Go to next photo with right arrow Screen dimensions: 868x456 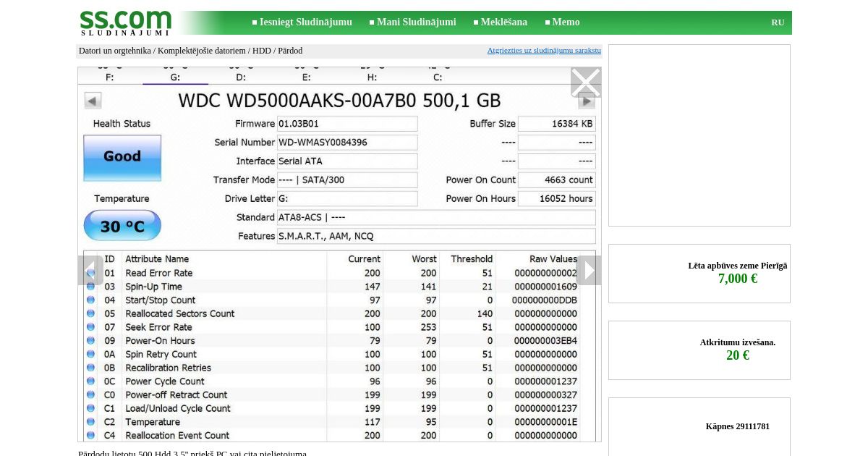[x=589, y=270]
